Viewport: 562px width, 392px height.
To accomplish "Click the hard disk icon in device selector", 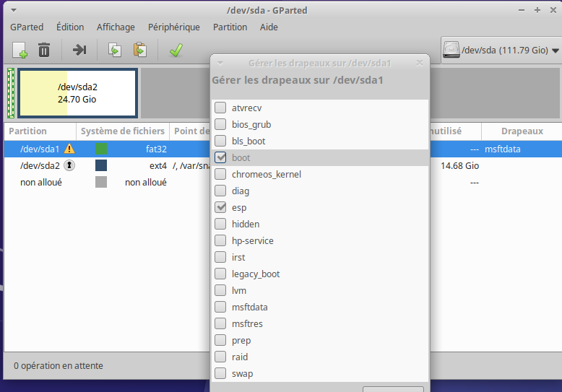I will [x=451, y=49].
